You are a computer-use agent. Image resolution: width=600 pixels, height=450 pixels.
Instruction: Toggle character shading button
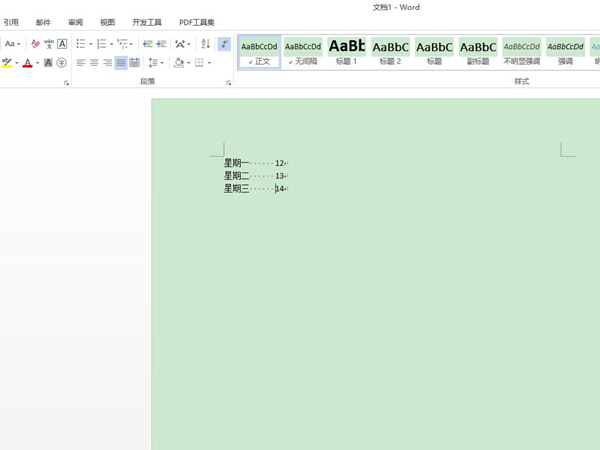[47, 63]
